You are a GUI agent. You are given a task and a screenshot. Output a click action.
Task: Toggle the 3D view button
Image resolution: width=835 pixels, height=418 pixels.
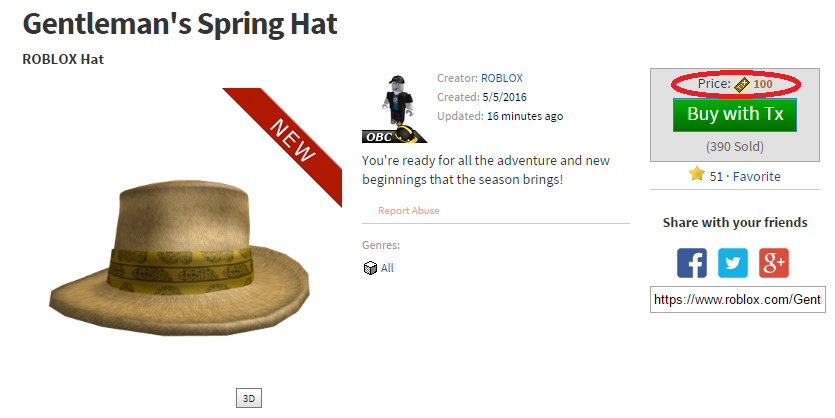click(x=249, y=398)
